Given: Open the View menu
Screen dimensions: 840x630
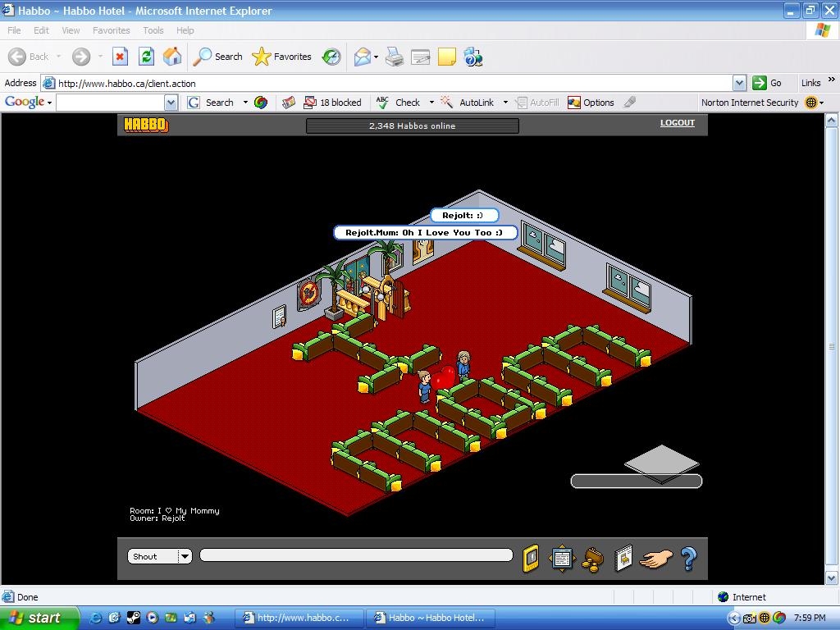Looking at the screenshot, I should pyautogui.click(x=71, y=30).
